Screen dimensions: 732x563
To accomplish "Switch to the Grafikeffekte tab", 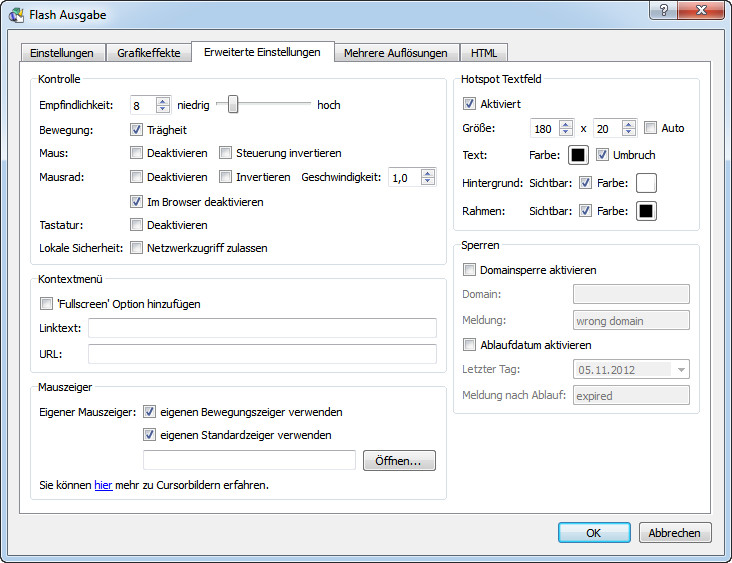I will coord(148,53).
